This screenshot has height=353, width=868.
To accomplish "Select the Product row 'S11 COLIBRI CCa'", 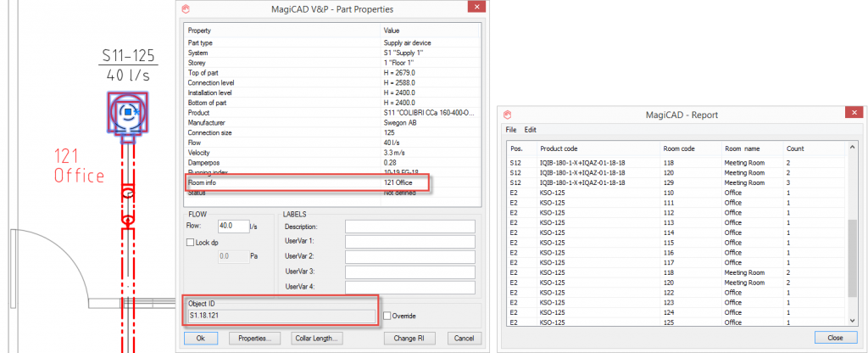I will [332, 113].
